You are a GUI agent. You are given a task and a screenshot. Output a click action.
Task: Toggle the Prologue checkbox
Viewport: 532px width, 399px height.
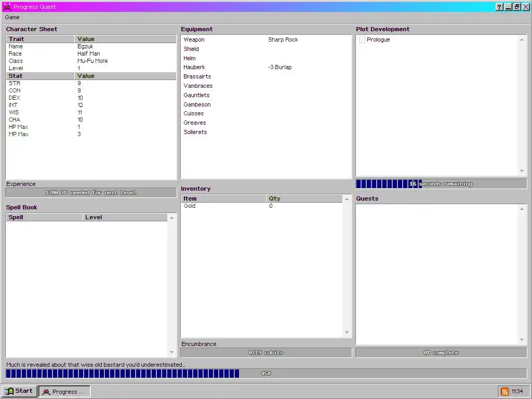(x=362, y=39)
